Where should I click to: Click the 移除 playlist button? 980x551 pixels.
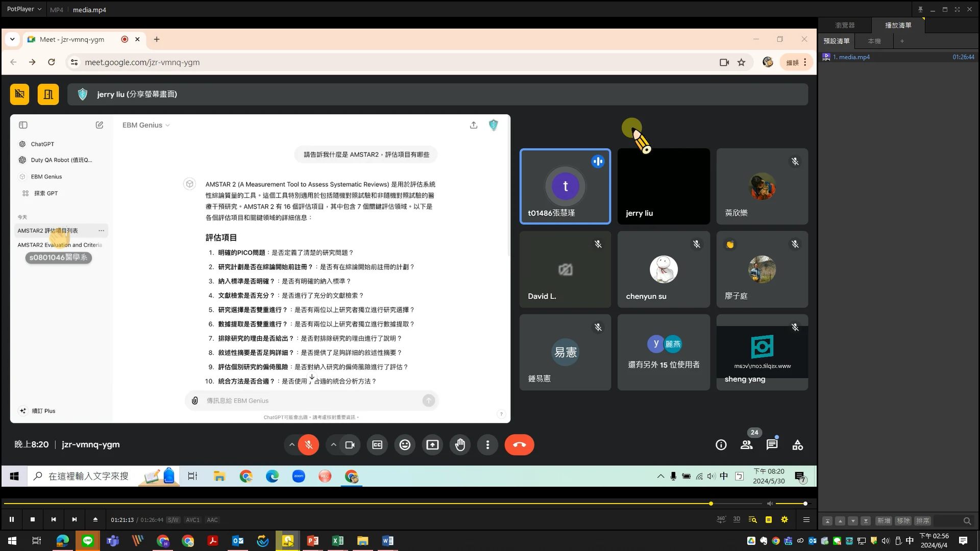click(903, 521)
